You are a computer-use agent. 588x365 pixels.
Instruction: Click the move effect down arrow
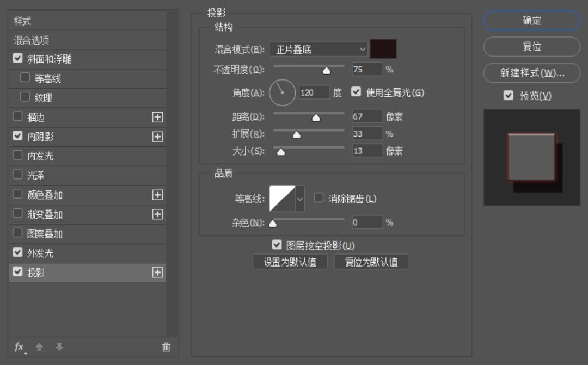coord(59,347)
